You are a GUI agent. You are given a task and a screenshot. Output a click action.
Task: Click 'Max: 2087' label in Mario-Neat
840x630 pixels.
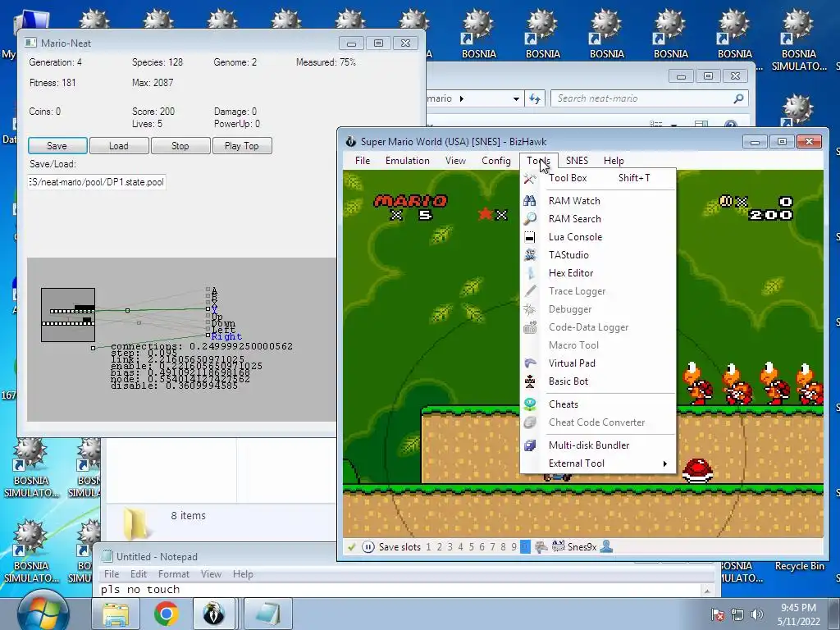click(x=153, y=83)
